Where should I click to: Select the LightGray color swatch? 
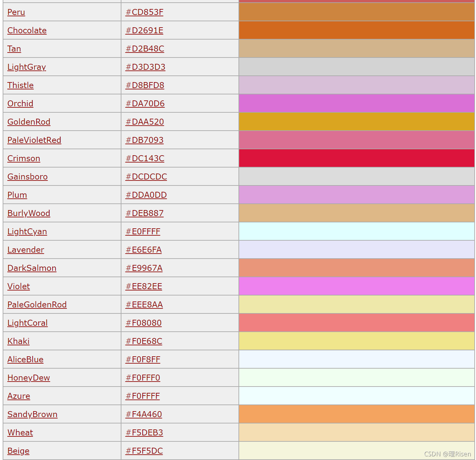[x=357, y=67]
